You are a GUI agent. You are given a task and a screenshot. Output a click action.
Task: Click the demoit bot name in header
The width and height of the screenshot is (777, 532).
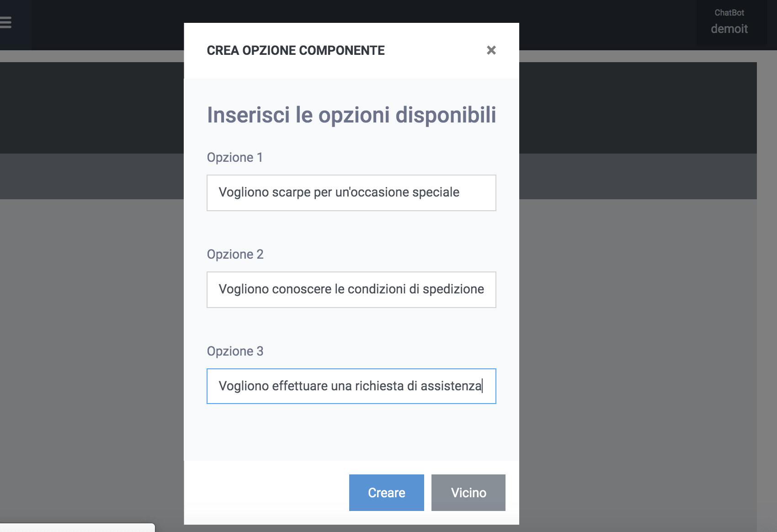(729, 29)
